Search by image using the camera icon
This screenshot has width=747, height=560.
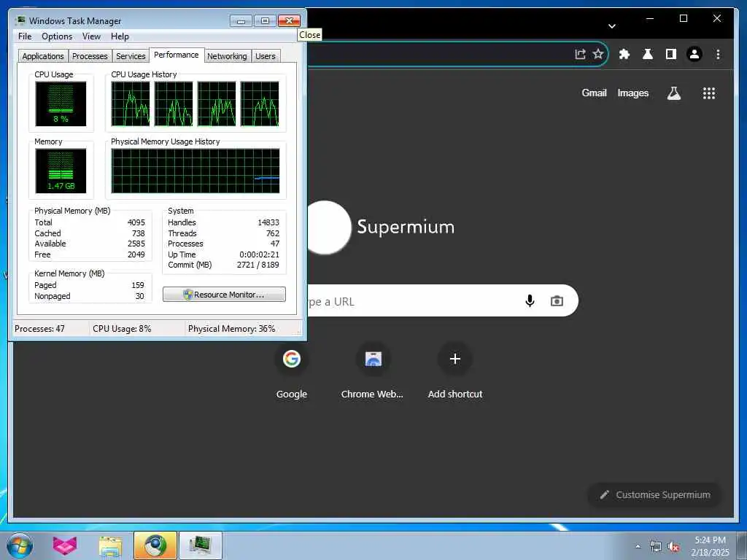(x=557, y=300)
